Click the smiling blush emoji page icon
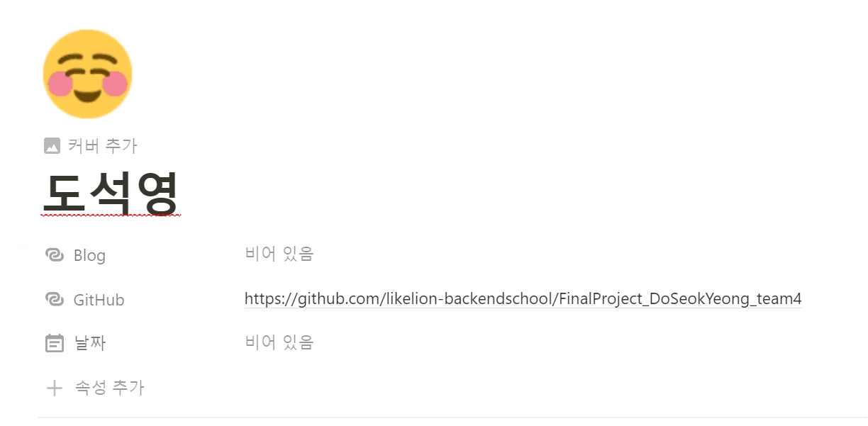This screenshot has width=868, height=426. 87,74
